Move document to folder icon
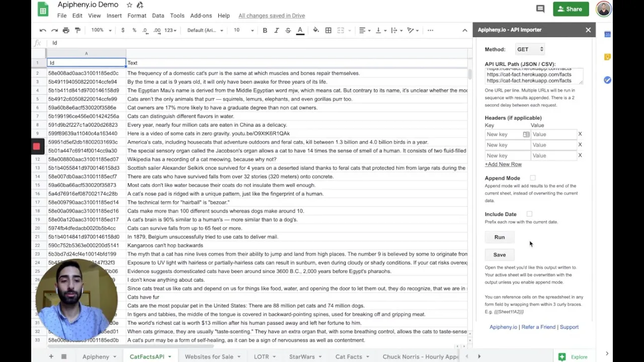This screenshot has width=644, height=362. (x=140, y=5)
